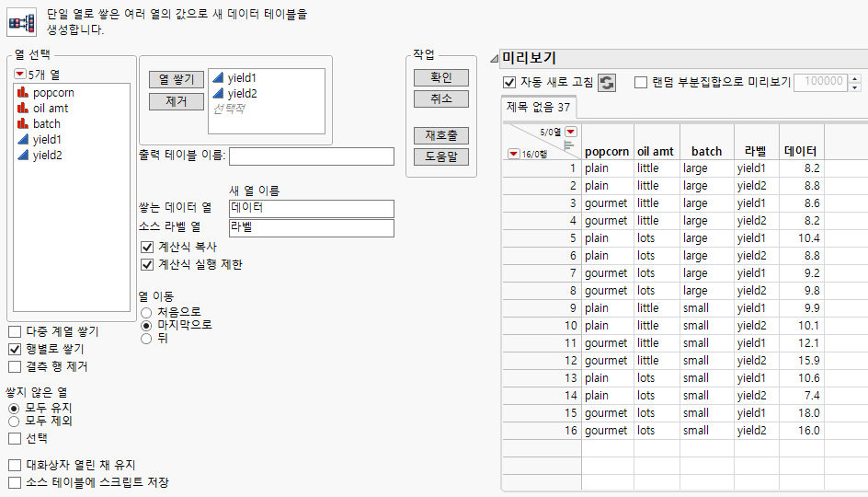
Task: Enable 소스 테이블에 스크립트 저장 checkbox
Action: coord(15,482)
